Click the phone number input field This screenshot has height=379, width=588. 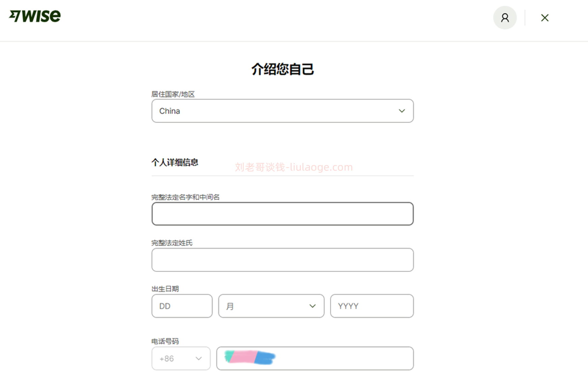315,358
